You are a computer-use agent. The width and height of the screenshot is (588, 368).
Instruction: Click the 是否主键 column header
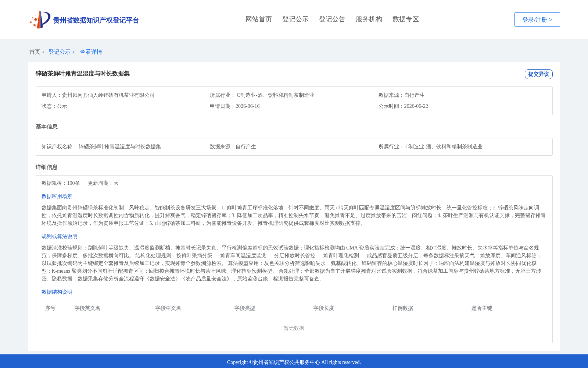(x=482, y=308)
